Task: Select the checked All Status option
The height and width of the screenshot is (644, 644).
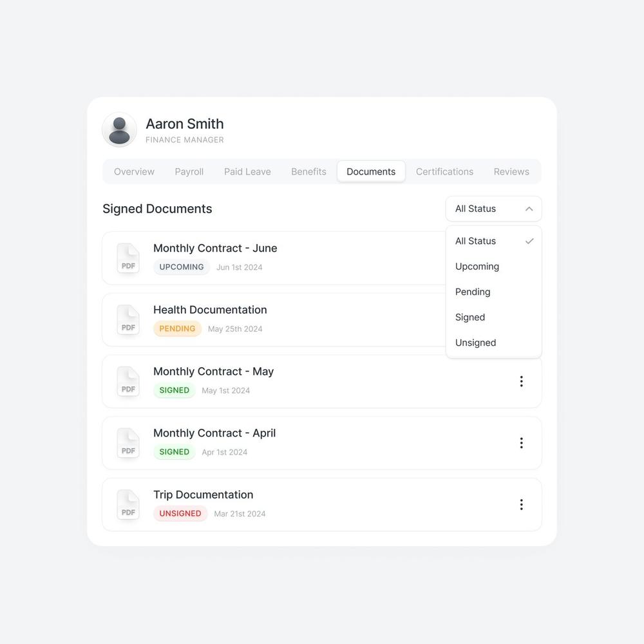Action: [494, 241]
